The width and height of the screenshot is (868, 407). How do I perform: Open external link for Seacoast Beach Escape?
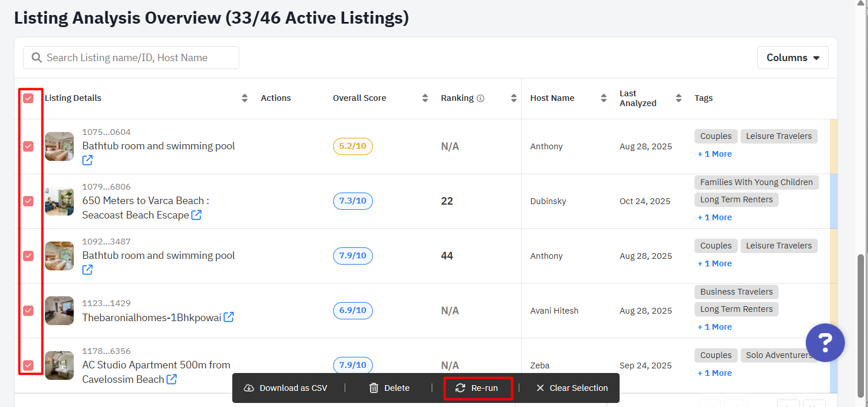pos(197,215)
